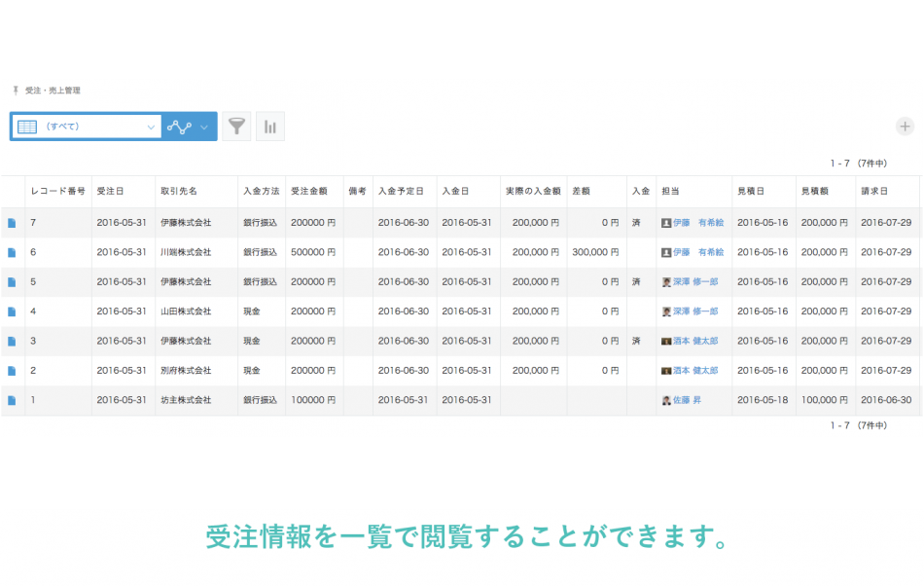The width and height of the screenshot is (924, 586).
Task: Open 酒本 健太郎 link in record 3
Action: point(695,342)
